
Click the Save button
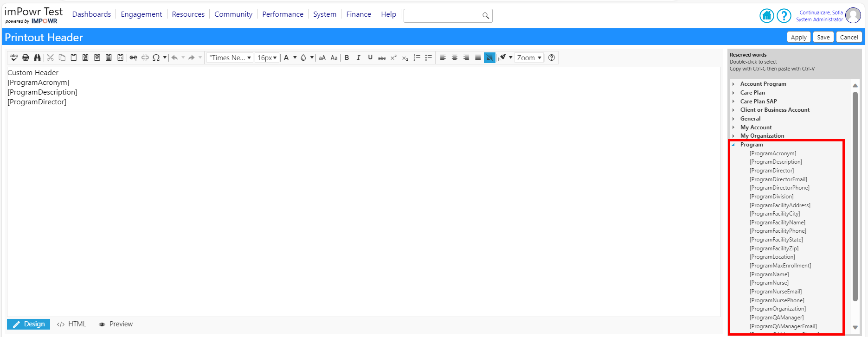[823, 37]
